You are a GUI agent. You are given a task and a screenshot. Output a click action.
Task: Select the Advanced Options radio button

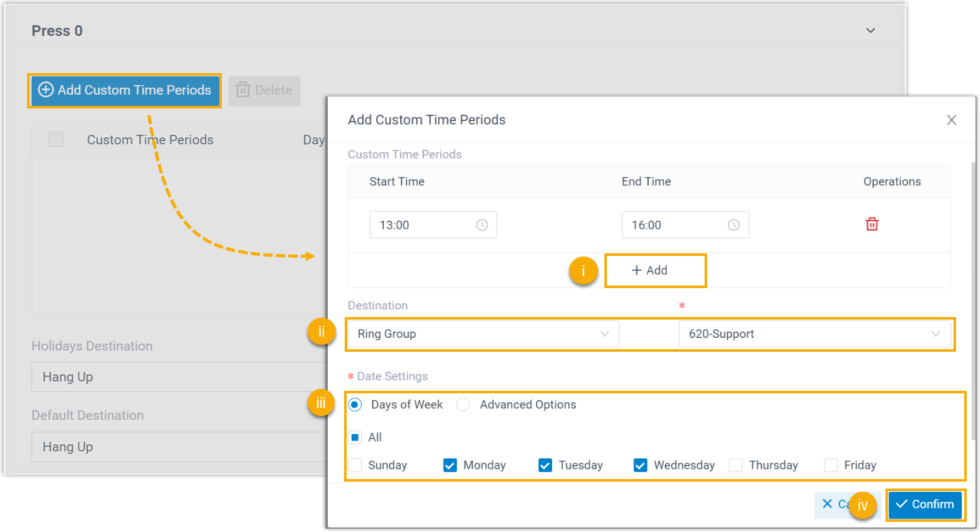463,405
